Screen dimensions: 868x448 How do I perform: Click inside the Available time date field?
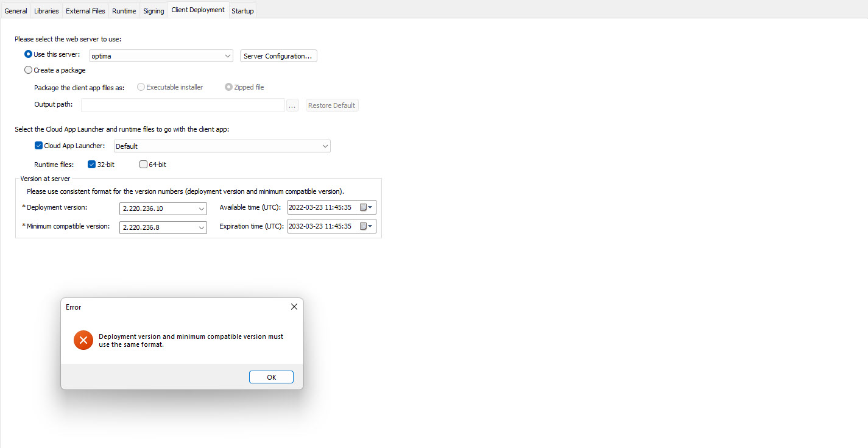pyautogui.click(x=322, y=208)
